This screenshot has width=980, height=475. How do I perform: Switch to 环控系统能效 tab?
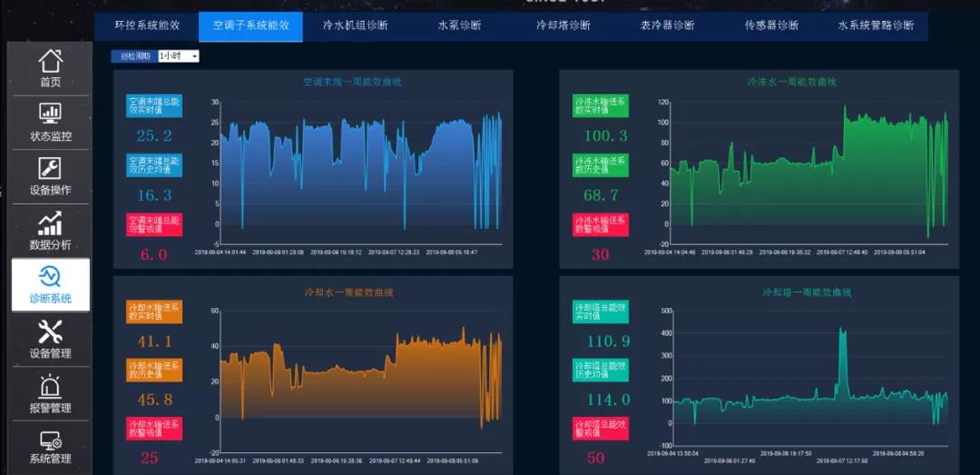coord(147,25)
